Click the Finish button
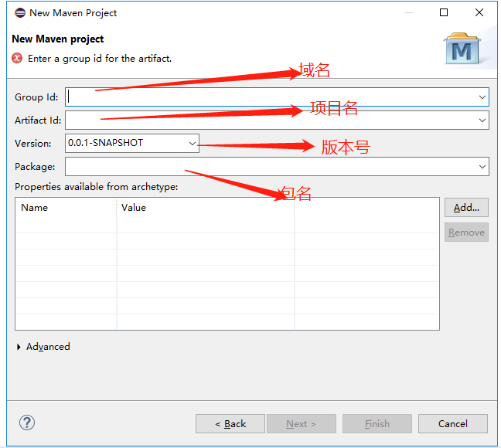 click(377, 424)
